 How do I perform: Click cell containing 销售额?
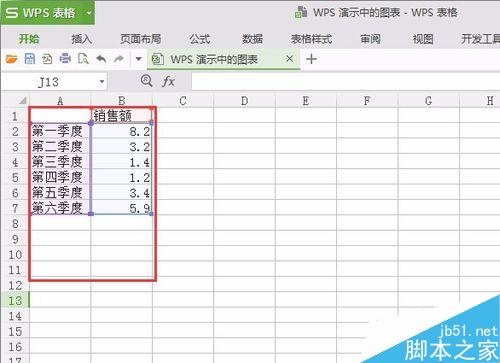[x=122, y=116]
